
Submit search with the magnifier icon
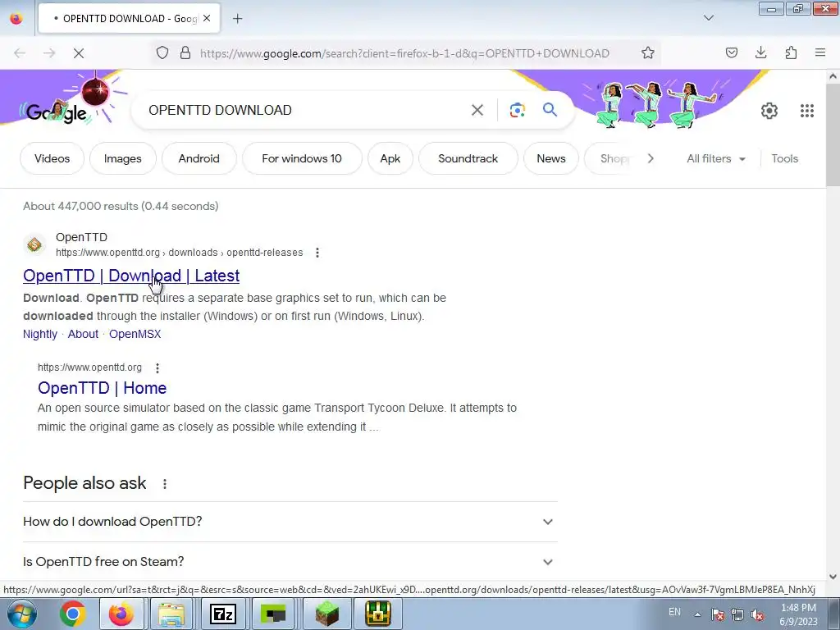550,110
